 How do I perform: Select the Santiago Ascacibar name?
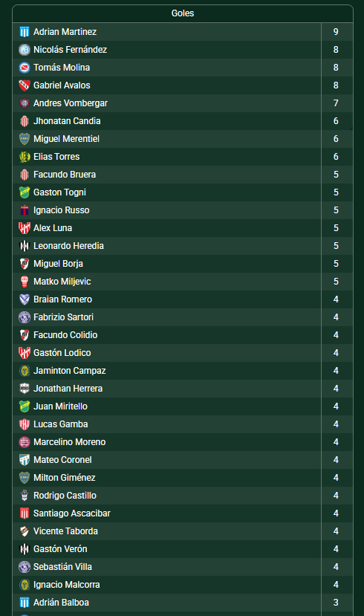click(x=72, y=513)
